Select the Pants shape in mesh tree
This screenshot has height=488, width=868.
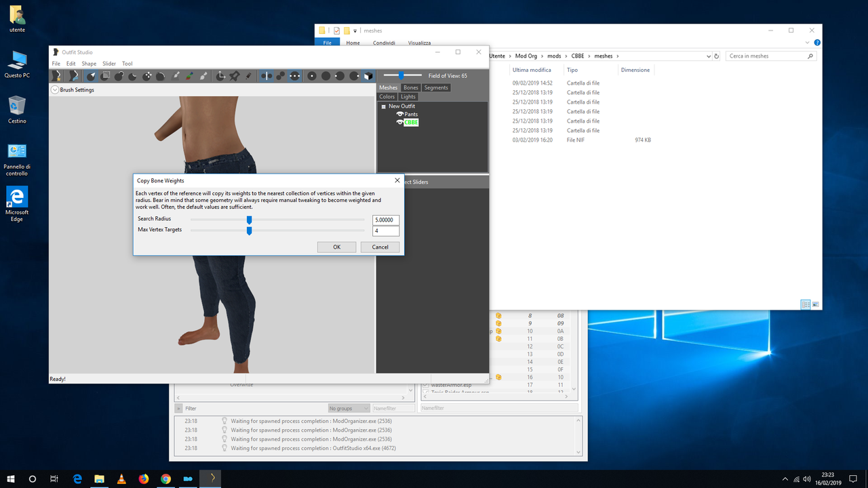click(411, 114)
